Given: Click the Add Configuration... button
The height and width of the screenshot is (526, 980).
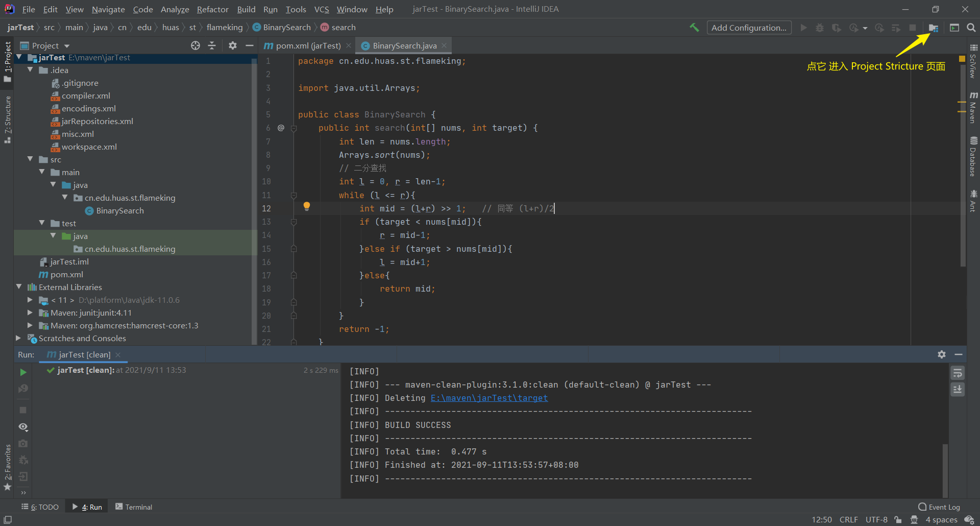Looking at the screenshot, I should (749, 28).
